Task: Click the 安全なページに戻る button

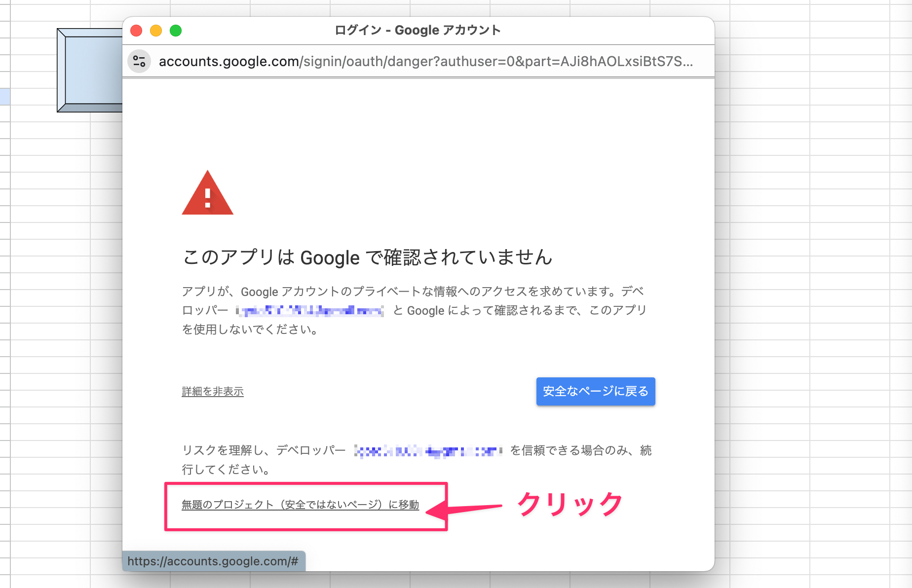Action: click(x=596, y=391)
